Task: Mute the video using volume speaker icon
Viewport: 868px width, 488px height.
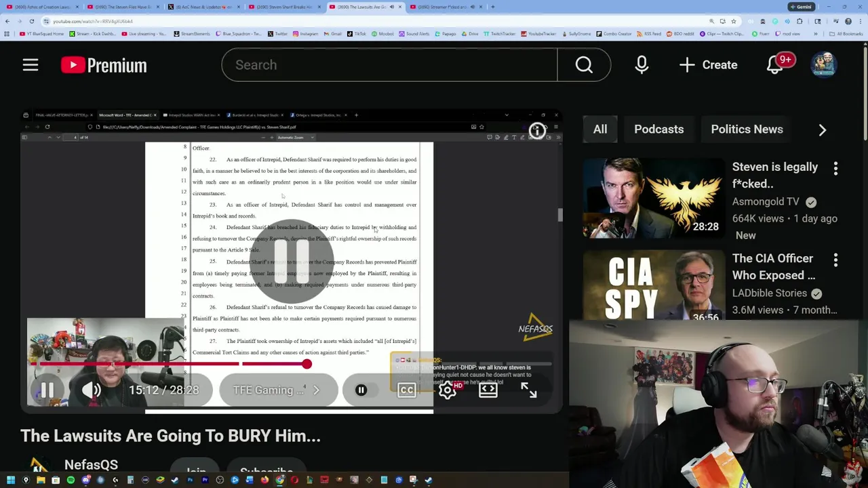Action: 92,390
